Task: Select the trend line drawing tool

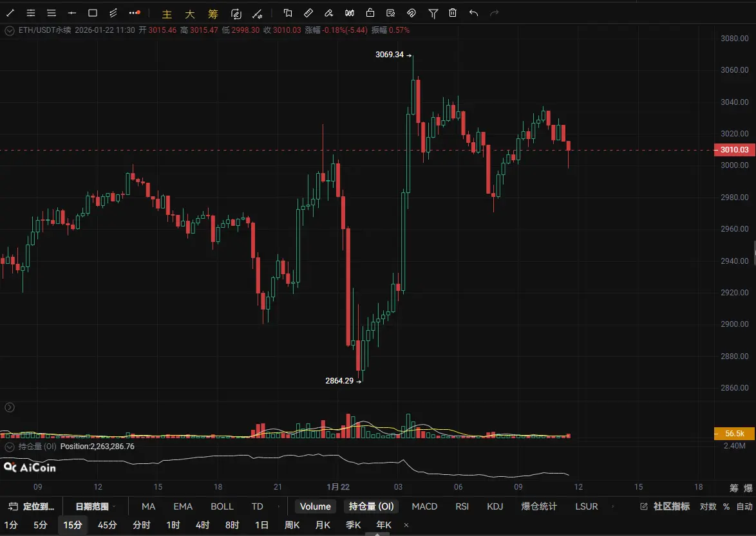Action: click(x=10, y=13)
